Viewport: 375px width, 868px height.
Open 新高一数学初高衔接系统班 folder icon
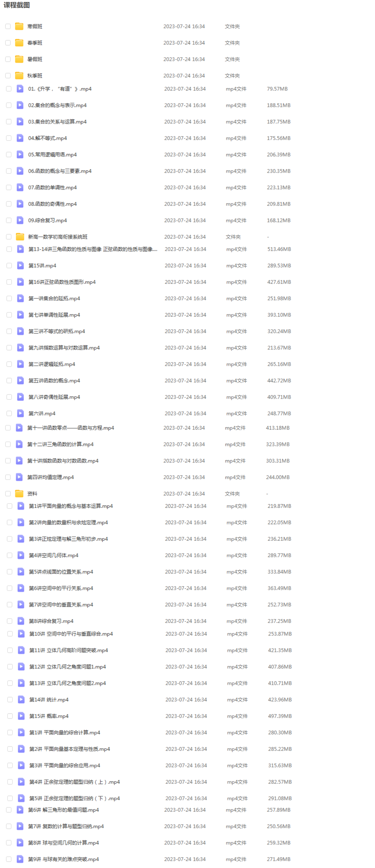click(x=20, y=237)
